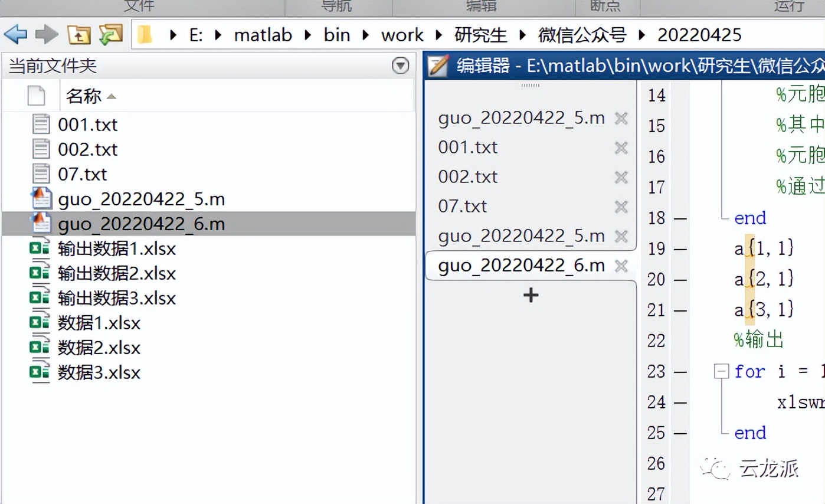825x504 pixels.
Task: Click the MATLAB script icon of guo_20220422_6.m
Action: tap(40, 224)
